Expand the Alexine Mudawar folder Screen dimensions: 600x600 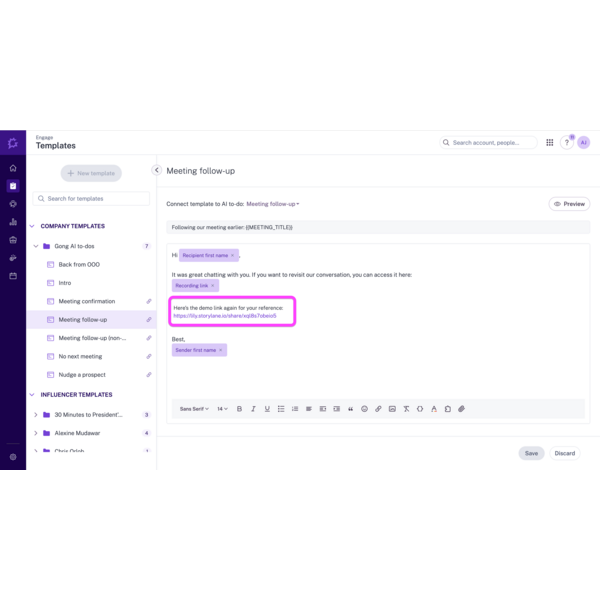[x=36, y=433]
